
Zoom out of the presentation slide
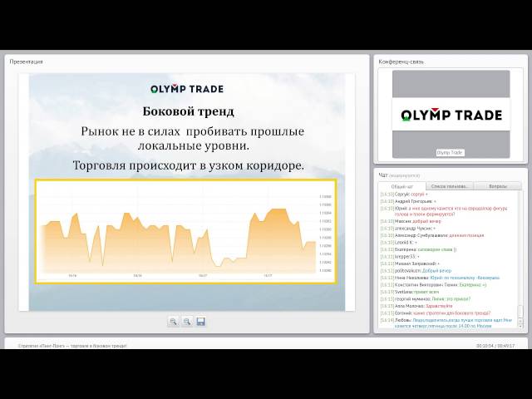[187, 321]
